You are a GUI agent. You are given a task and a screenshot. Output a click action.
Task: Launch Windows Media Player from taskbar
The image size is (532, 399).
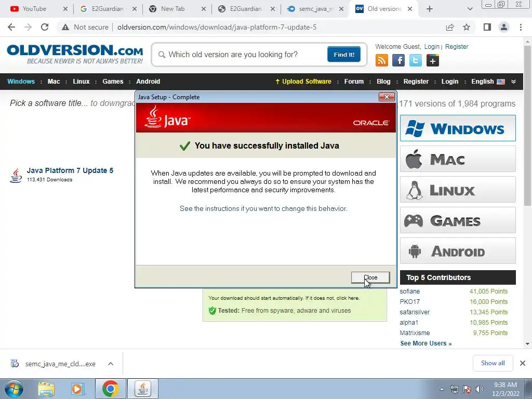pos(78,389)
